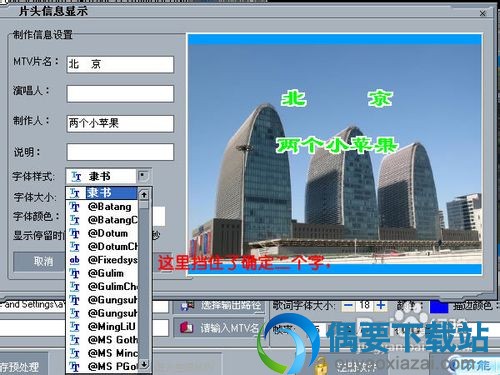Screen dimensions: 500x375
Task: Choose @BatangChe font from the list
Action: click(x=101, y=220)
